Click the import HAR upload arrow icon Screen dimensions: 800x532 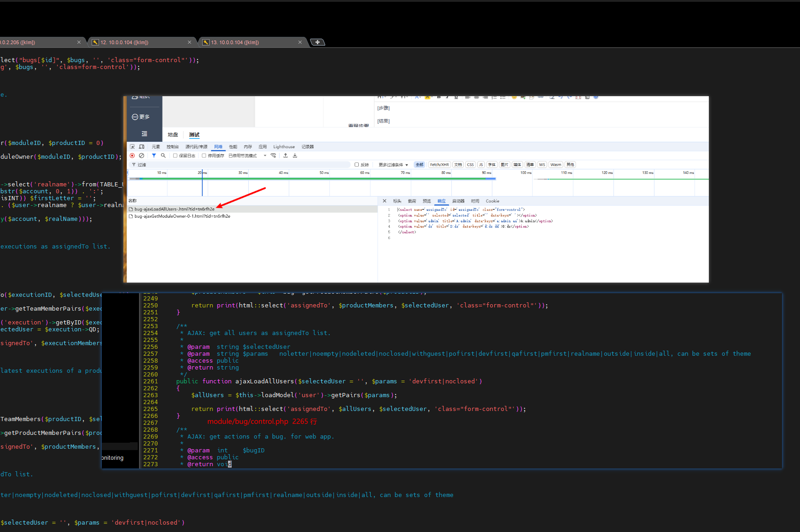point(286,156)
